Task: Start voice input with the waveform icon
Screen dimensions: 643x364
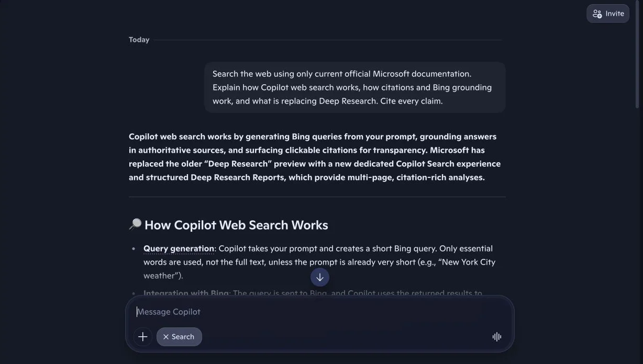Action: click(497, 337)
